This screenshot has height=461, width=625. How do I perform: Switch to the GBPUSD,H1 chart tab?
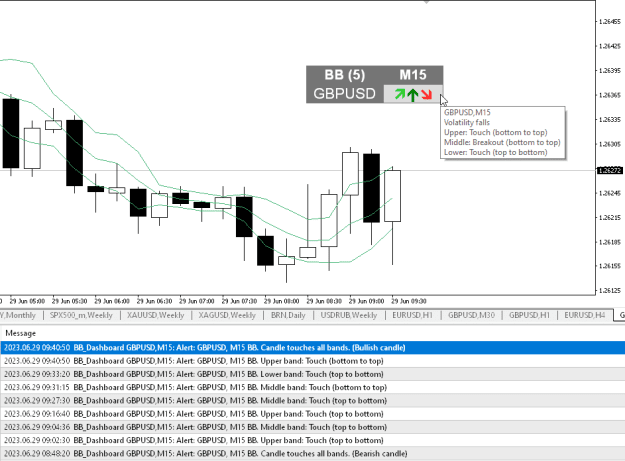529,315
